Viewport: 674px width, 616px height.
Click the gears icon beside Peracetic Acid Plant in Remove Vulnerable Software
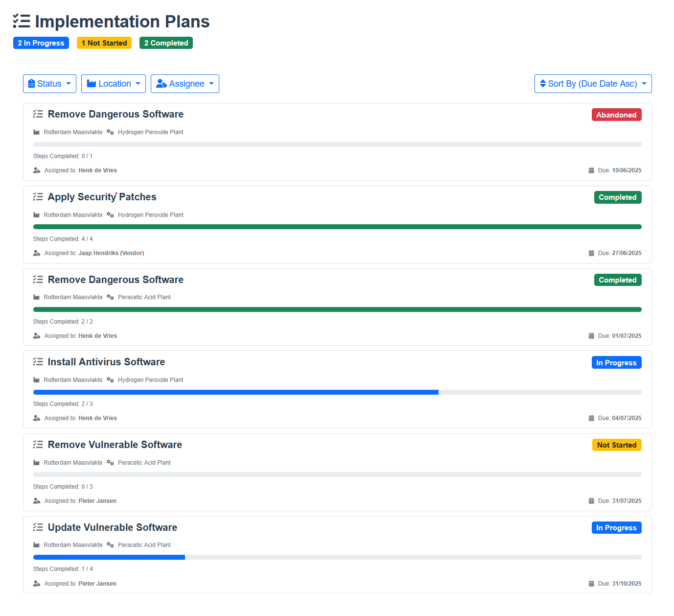point(110,463)
